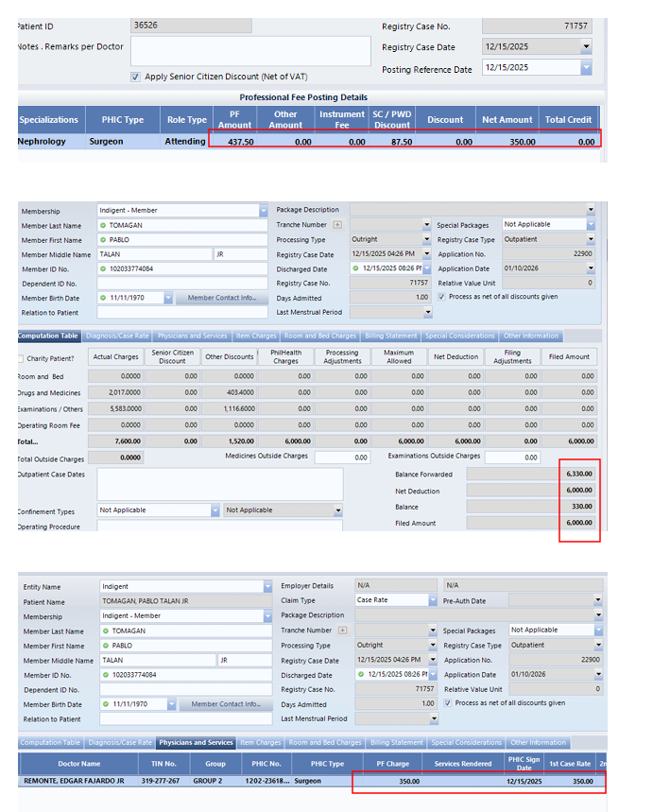653x812 pixels.
Task: Click Member Contact Info button below Entity Name panel
Action: click(226, 704)
